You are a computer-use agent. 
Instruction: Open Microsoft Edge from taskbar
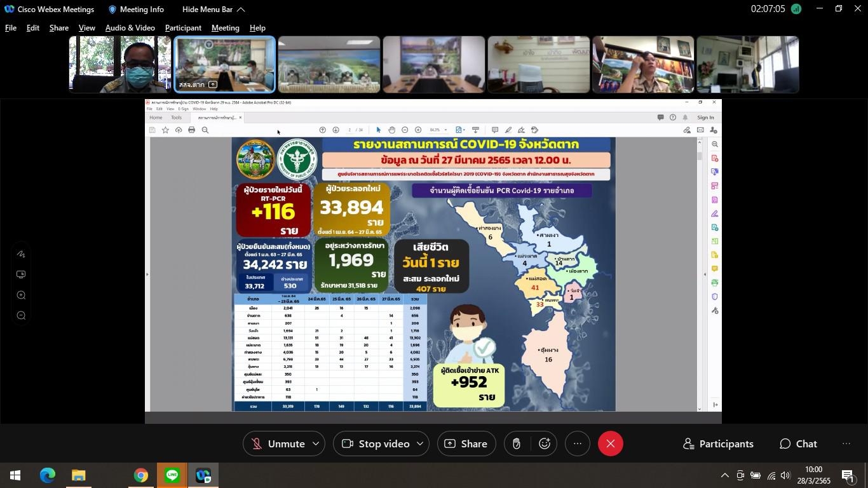[48, 475]
